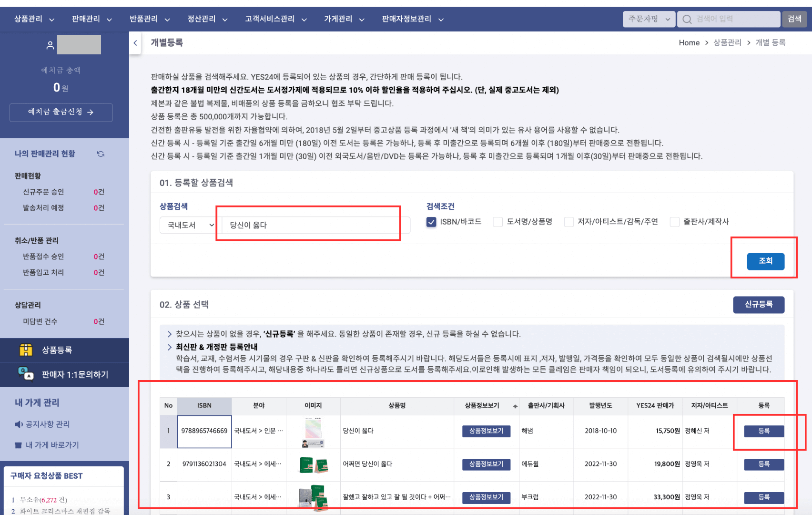The image size is (812, 515).
Task: Go to 공지사항 관리
Action: click(47, 424)
